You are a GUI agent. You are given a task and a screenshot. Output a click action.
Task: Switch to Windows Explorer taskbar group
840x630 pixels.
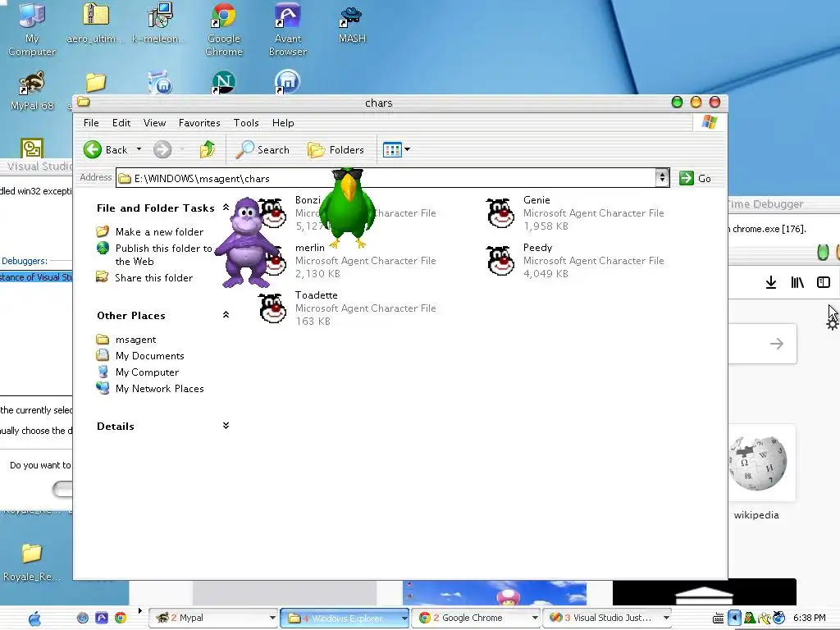coord(345,618)
